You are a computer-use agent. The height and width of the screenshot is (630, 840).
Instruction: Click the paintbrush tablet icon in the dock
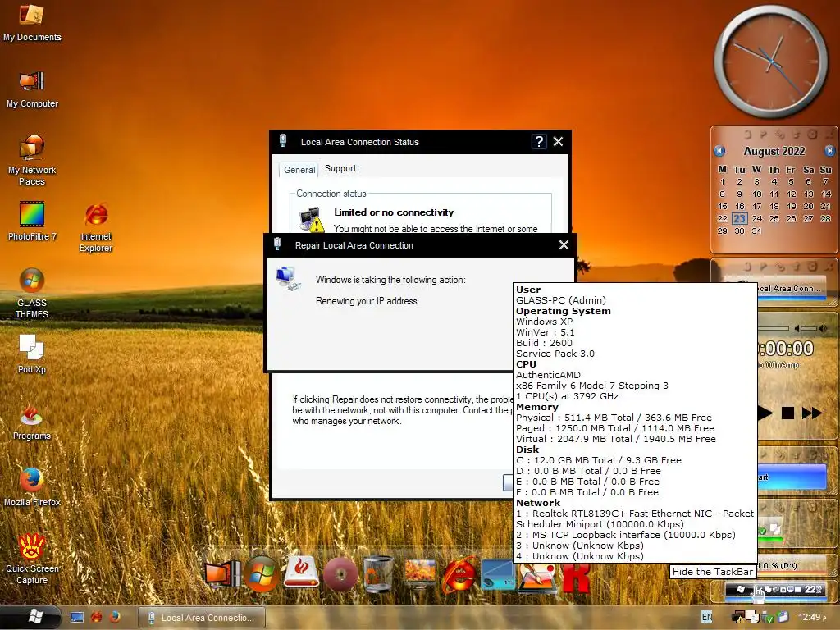coord(536,577)
